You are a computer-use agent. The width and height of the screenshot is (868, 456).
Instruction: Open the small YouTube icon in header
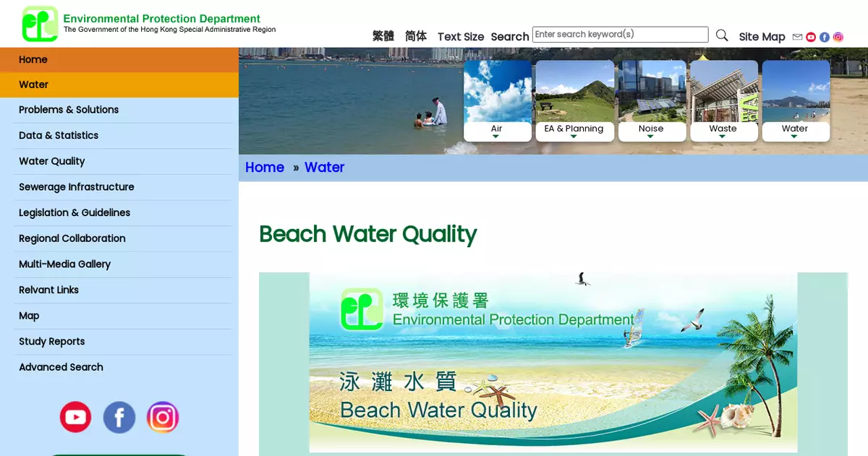click(x=811, y=37)
